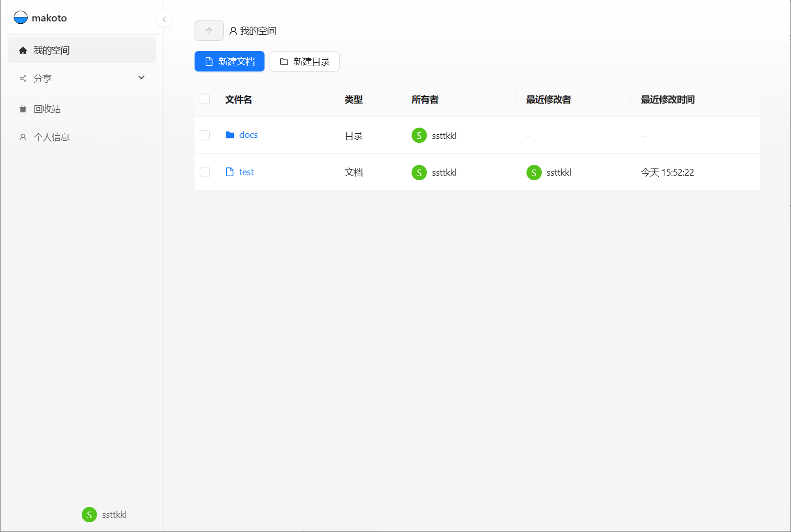Open 我的空间 in the sidebar

coord(82,50)
